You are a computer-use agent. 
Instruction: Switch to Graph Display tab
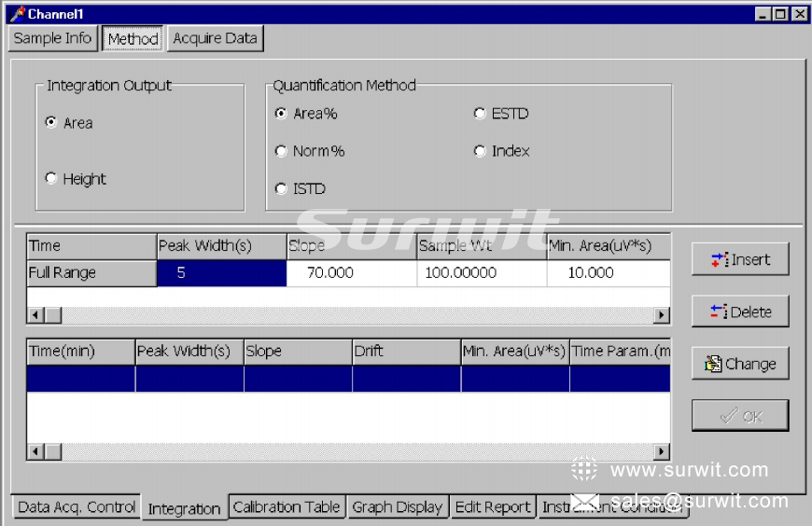(x=397, y=507)
